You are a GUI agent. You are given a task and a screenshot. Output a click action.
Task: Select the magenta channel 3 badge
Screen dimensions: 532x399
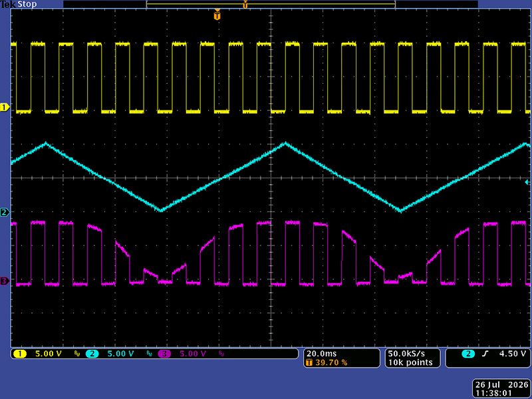(164, 354)
